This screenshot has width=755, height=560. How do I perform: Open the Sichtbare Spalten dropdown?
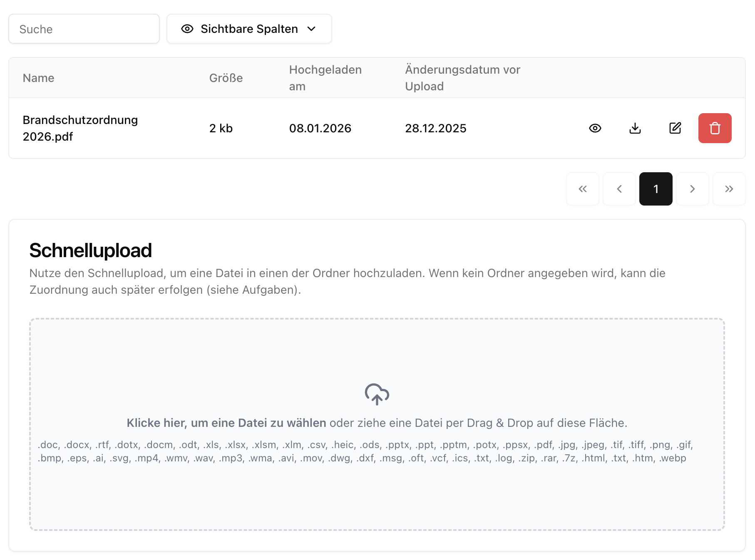tap(249, 29)
